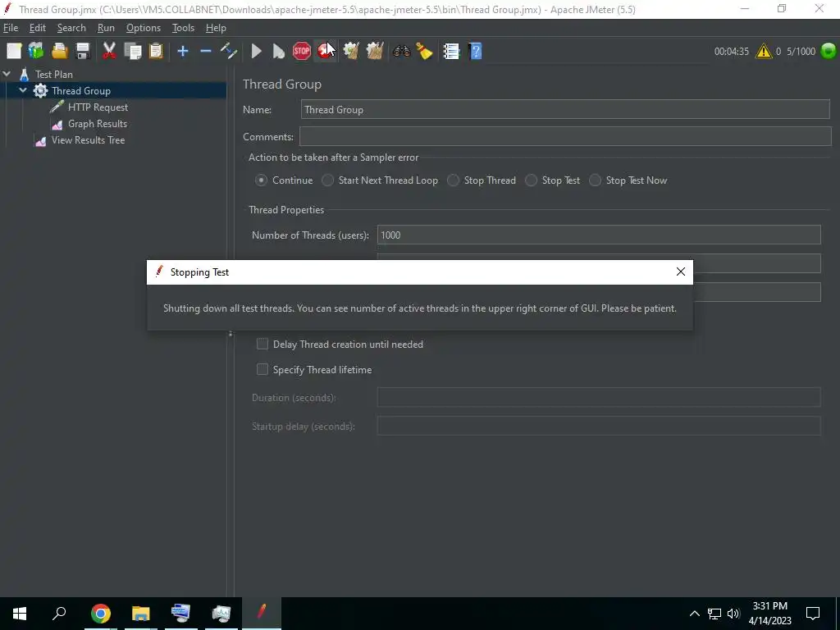The image size is (840, 630).
Task: Click the JMeter feather taskbar icon
Action: click(262, 612)
